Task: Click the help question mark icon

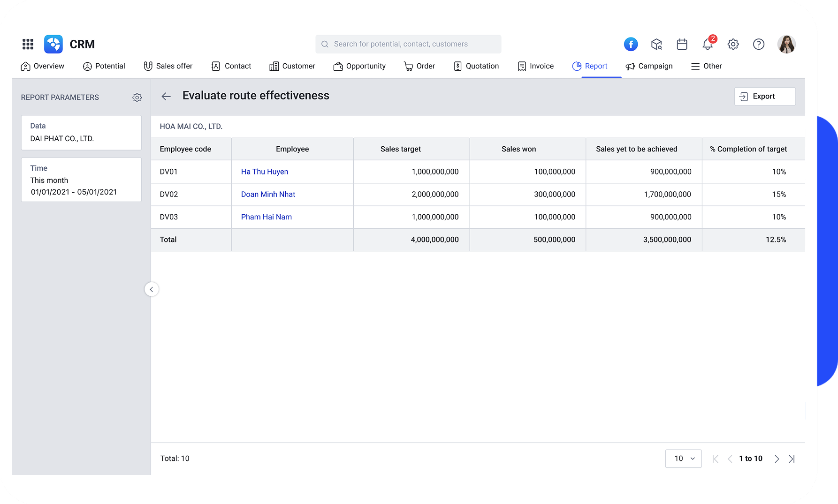Action: [x=758, y=44]
